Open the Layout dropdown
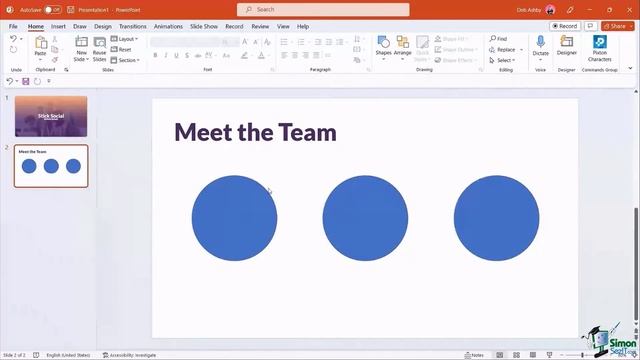The width and height of the screenshot is (640, 360). coord(124,39)
